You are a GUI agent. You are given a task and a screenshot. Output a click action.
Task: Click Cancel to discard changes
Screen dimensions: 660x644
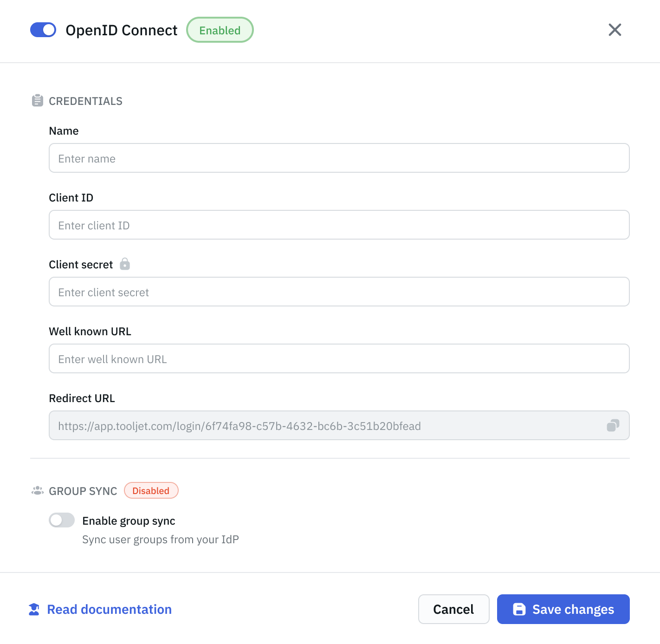pyautogui.click(x=453, y=609)
